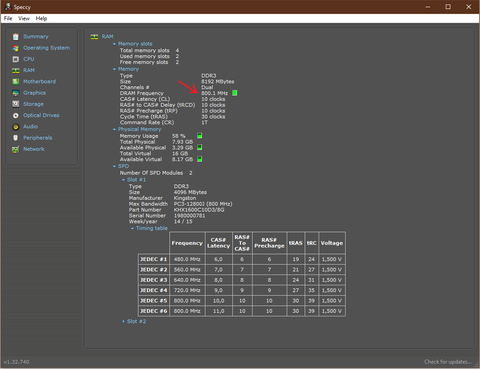The width and height of the screenshot is (480, 369).
Task: Click the DRAM Frequency value 800.1 MHz
Action: click(x=214, y=93)
